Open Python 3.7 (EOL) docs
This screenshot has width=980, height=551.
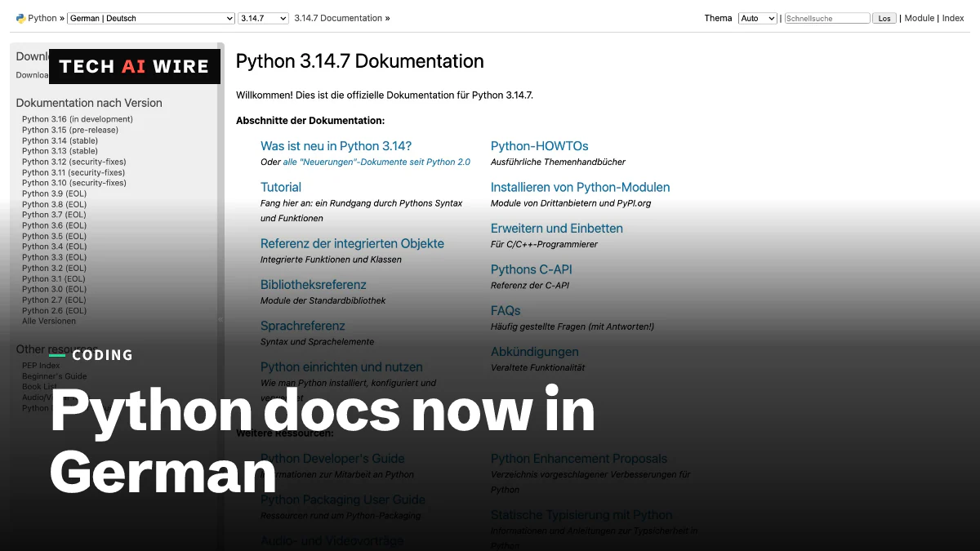pyautogui.click(x=54, y=215)
